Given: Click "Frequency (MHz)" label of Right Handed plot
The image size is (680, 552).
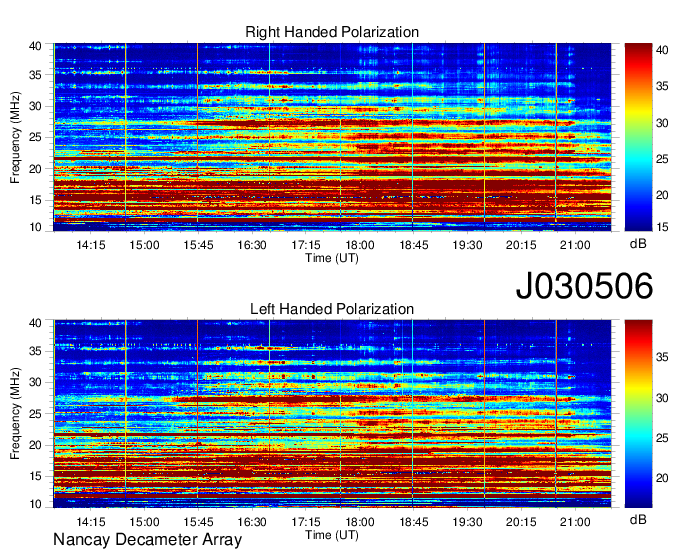Looking at the screenshot, I should [x=15, y=137].
